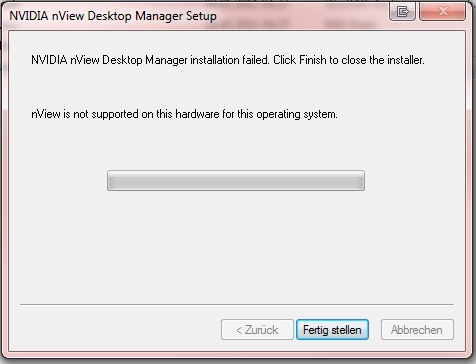Click the empty installation progress bar

tap(236, 181)
